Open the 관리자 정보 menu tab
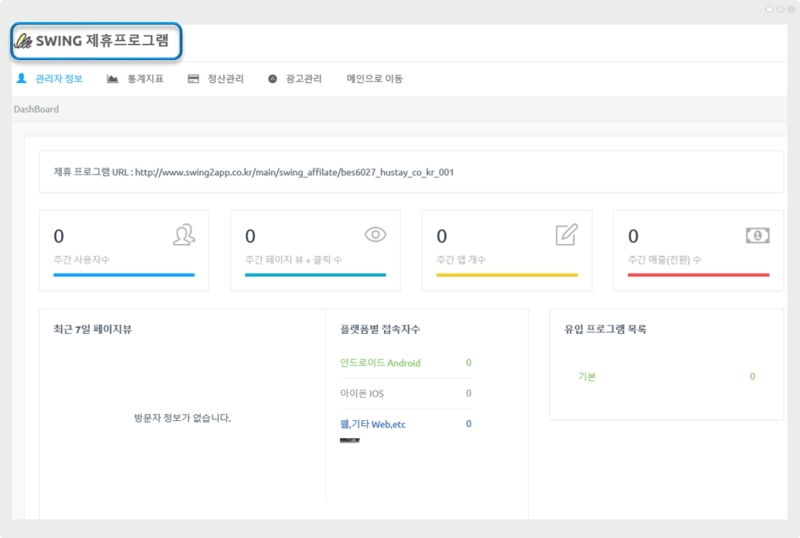This screenshot has height=538, width=800. point(59,78)
